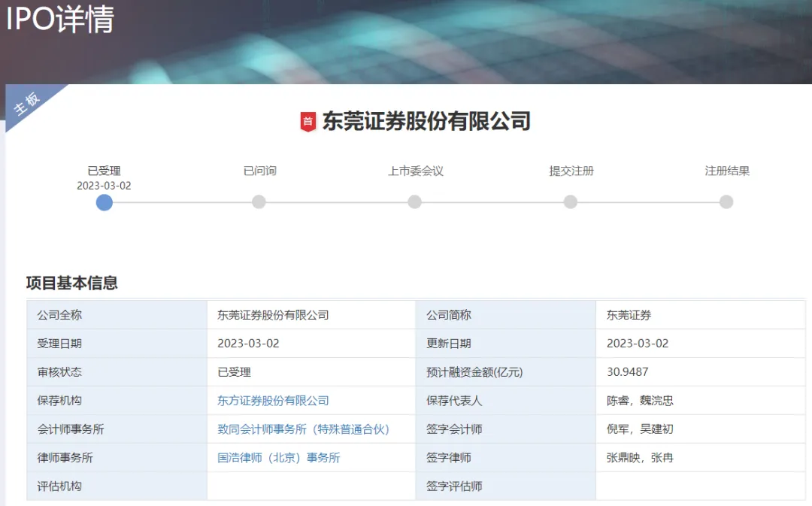Select the 注册结果 progress marker dot

(726, 202)
